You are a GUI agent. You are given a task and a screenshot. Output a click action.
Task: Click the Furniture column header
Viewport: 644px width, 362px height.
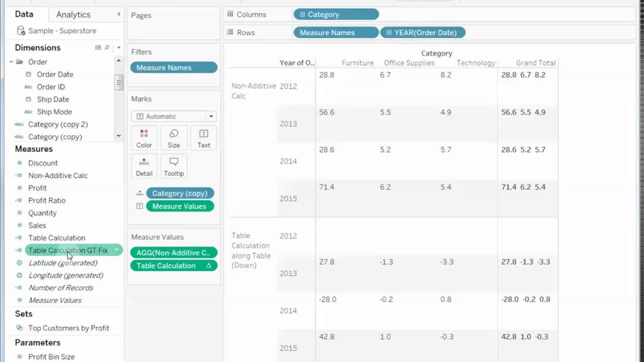[357, 63]
